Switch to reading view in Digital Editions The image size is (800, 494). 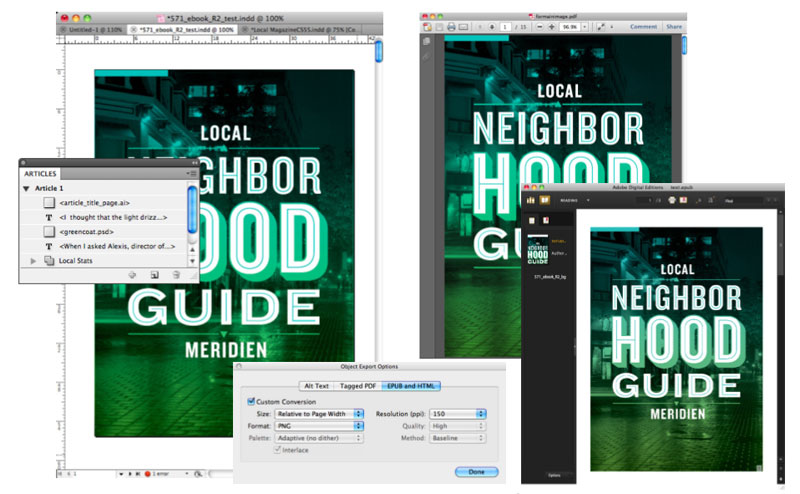click(545, 200)
